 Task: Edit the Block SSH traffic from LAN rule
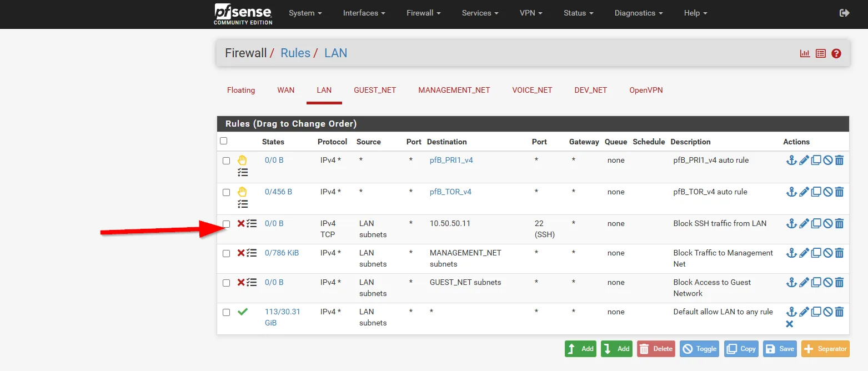click(804, 224)
